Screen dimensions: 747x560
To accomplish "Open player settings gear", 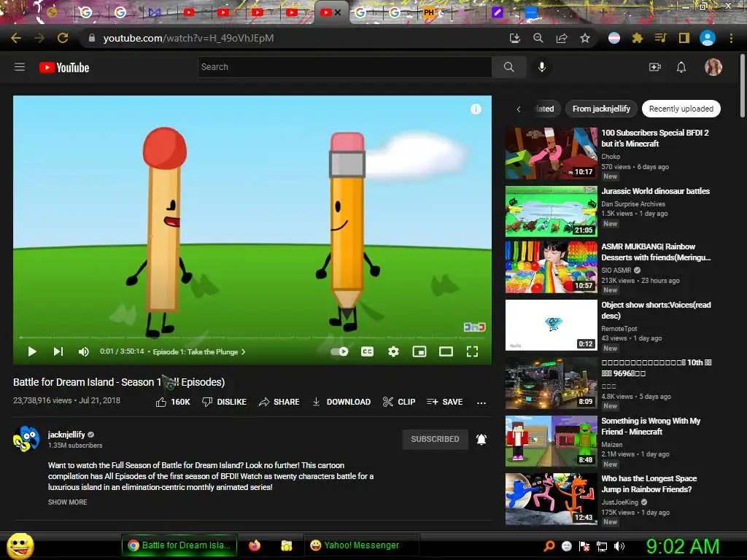I will point(393,351).
